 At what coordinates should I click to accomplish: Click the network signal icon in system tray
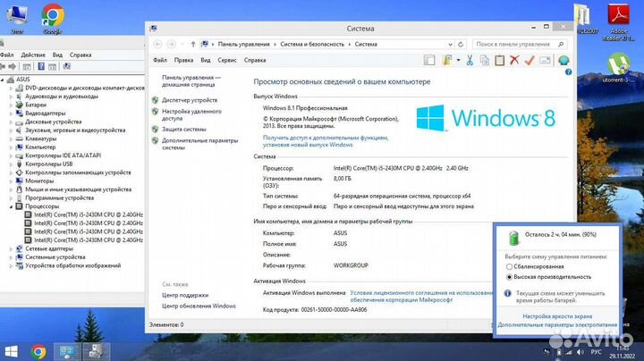(569, 352)
